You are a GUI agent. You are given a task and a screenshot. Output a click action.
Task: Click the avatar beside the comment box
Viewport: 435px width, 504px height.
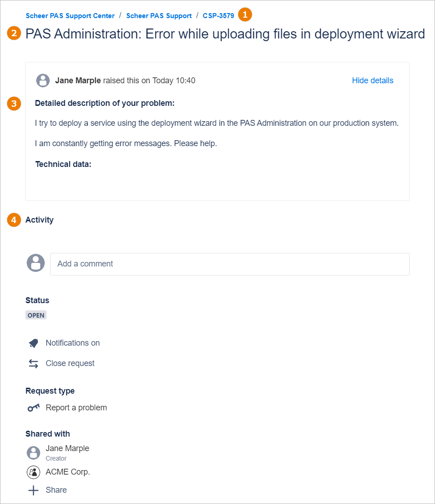[x=36, y=263]
